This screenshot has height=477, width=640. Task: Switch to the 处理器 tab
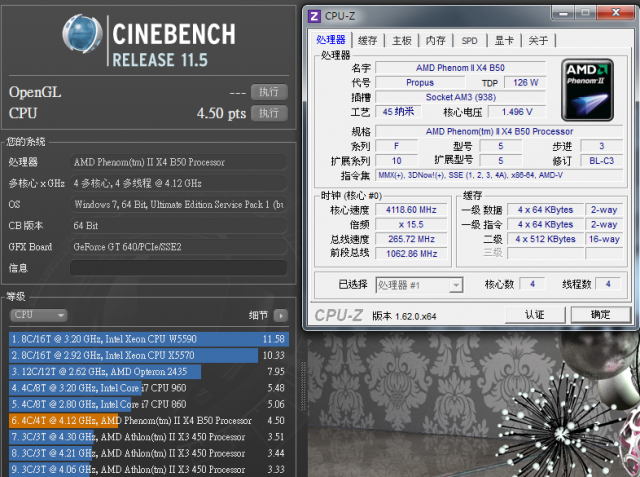click(x=331, y=40)
